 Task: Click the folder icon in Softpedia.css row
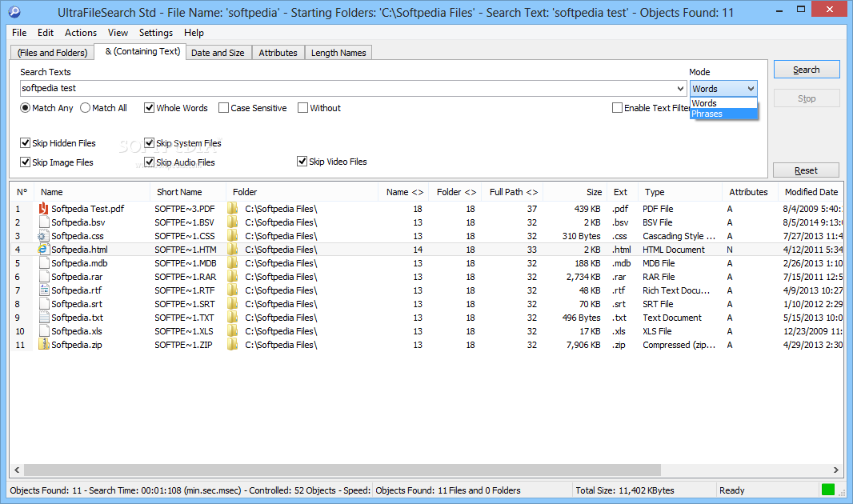(x=233, y=236)
